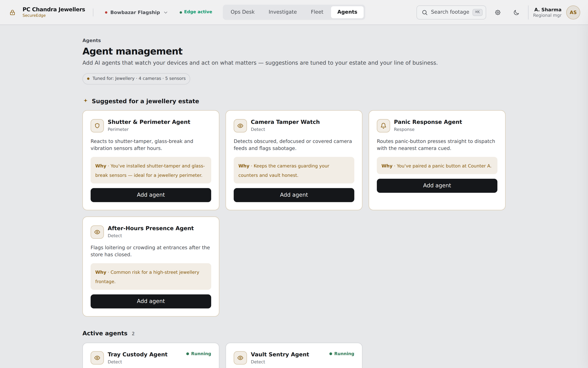This screenshot has width=588, height=368.
Task: Click Tray Custody Agent eye icon
Action: pyautogui.click(x=97, y=358)
